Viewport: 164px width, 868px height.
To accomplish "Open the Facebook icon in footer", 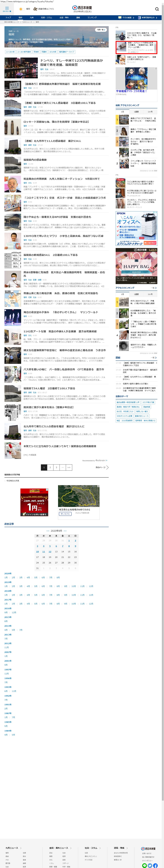I will (155, 865).
